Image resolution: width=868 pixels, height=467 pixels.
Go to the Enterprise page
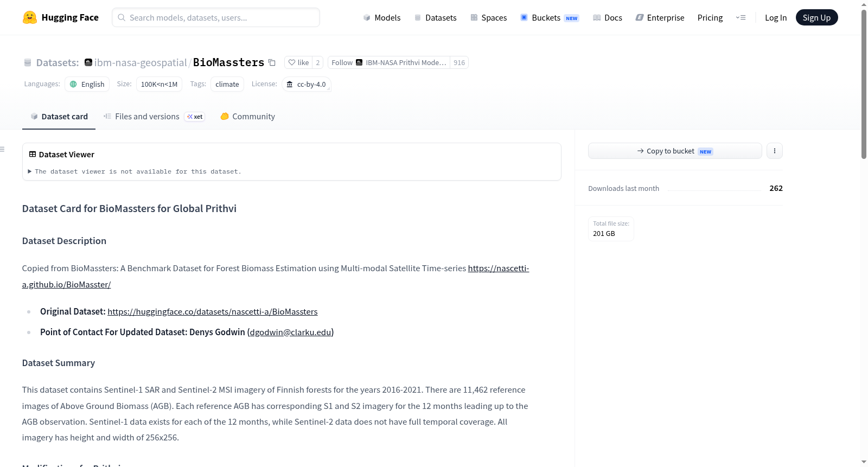660,17
